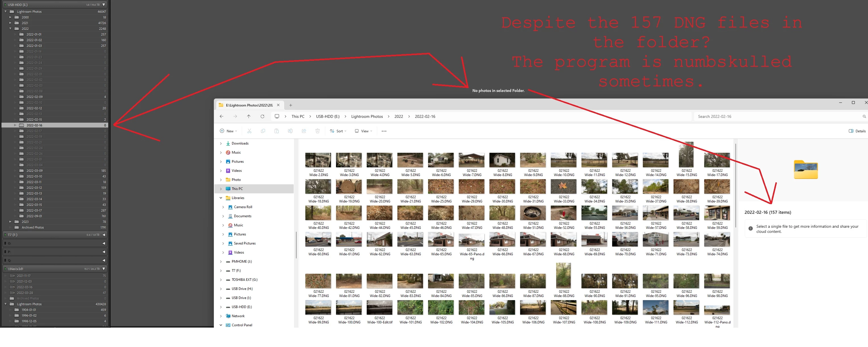Click the New button
The height and width of the screenshot is (347, 868).
pos(228,131)
